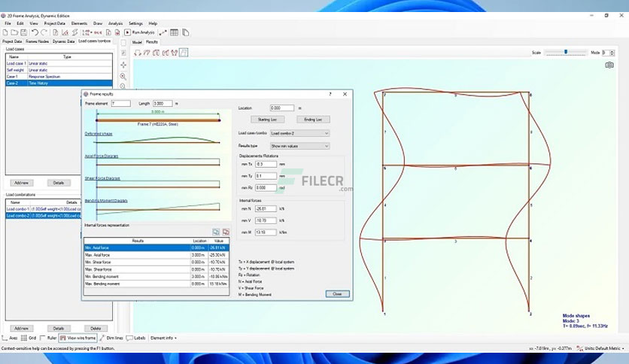Click the Location value input field
Image resolution: width=629 pixels, height=364 pixels.
click(x=282, y=108)
